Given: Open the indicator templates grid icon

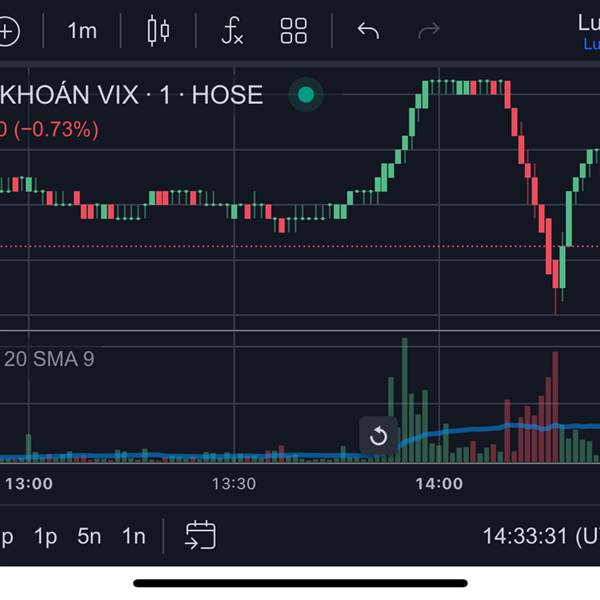Looking at the screenshot, I should pyautogui.click(x=293, y=31).
